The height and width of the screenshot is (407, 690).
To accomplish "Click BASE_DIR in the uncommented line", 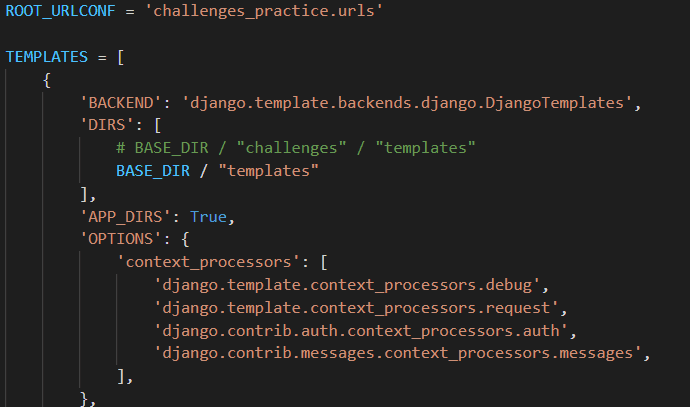I will (x=153, y=171).
